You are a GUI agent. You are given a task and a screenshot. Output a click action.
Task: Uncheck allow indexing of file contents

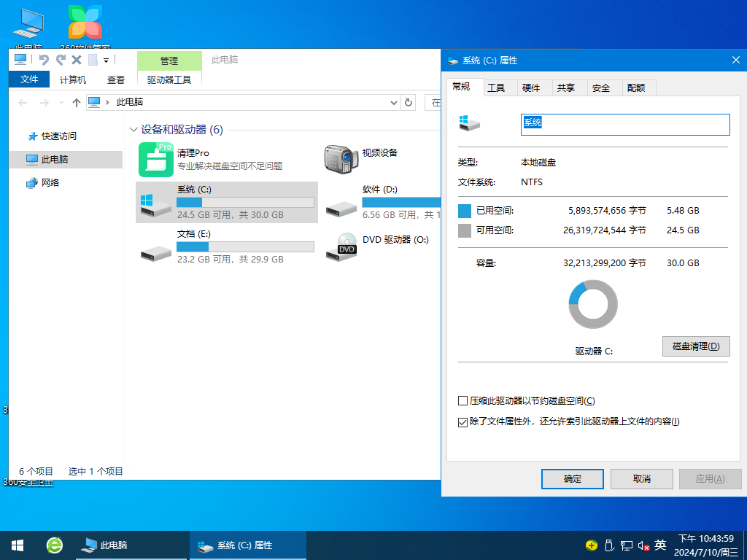click(462, 421)
